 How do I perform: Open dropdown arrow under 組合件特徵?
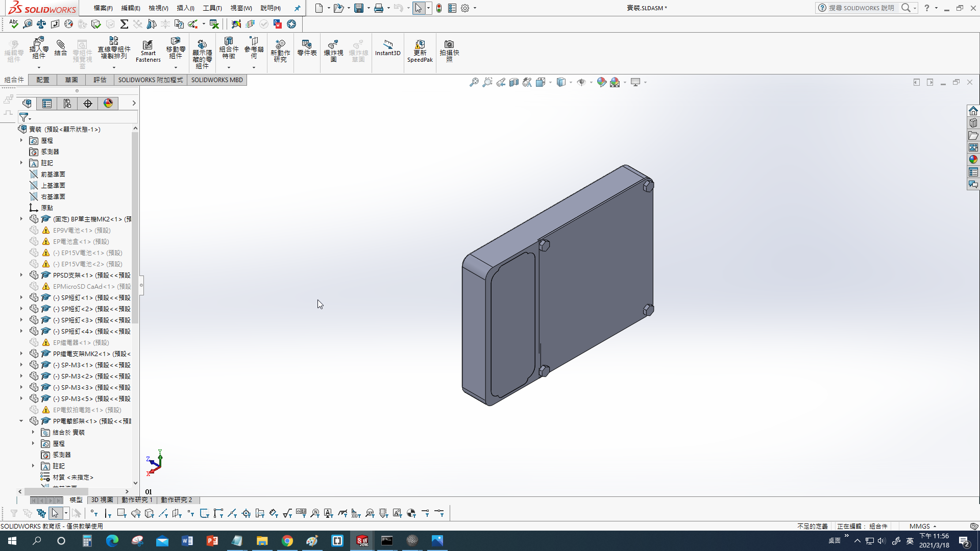tap(229, 67)
